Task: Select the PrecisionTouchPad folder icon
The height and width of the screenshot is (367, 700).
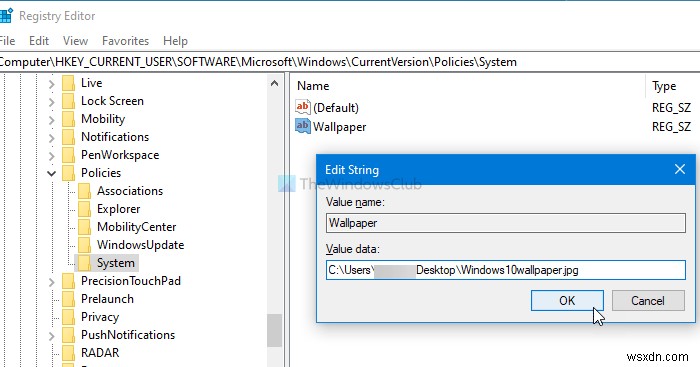Action: click(68, 281)
